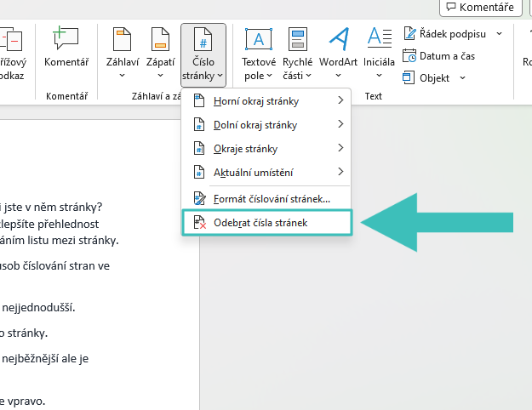Expand the Objekt dropdown arrow
Viewport: 532px width, 410px height.
pyautogui.click(x=462, y=78)
